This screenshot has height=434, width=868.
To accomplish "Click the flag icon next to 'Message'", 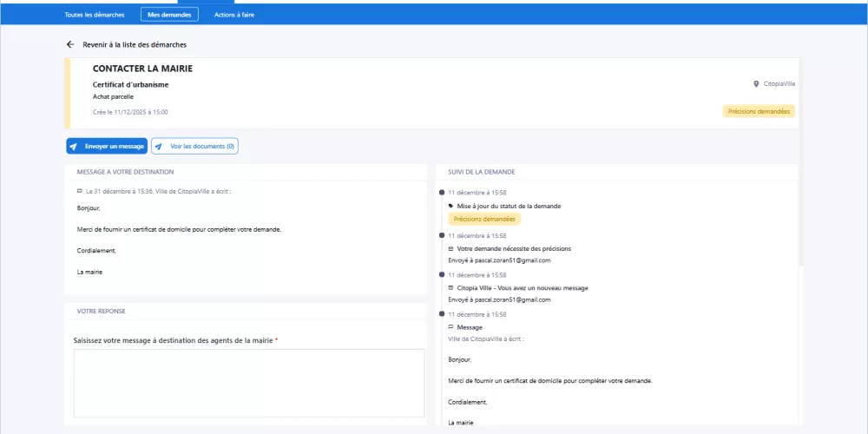I will pyautogui.click(x=450, y=327).
